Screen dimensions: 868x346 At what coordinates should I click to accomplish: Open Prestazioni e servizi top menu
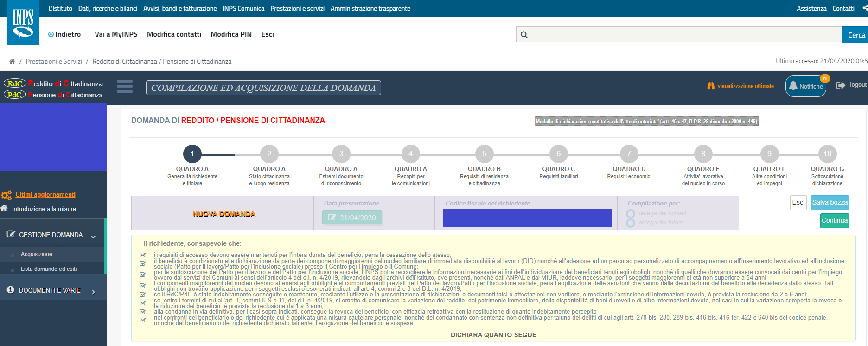click(x=297, y=8)
